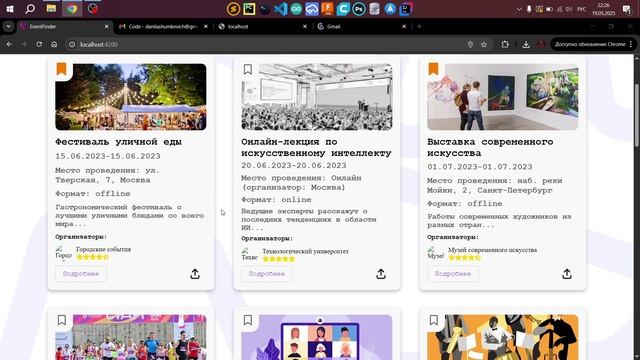The width and height of the screenshot is (640, 360).
Task: Click the Музей современного искусства star rating
Action: click(x=464, y=258)
